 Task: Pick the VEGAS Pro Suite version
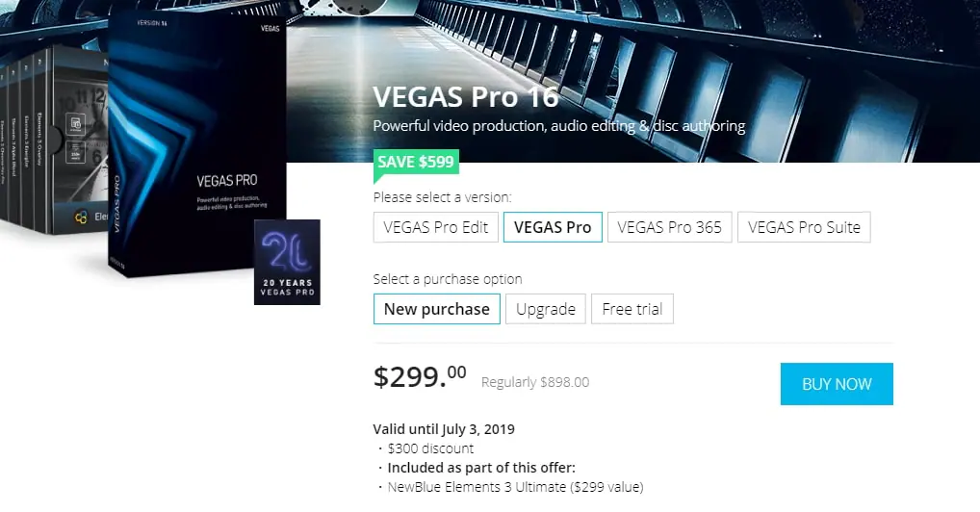804,228
